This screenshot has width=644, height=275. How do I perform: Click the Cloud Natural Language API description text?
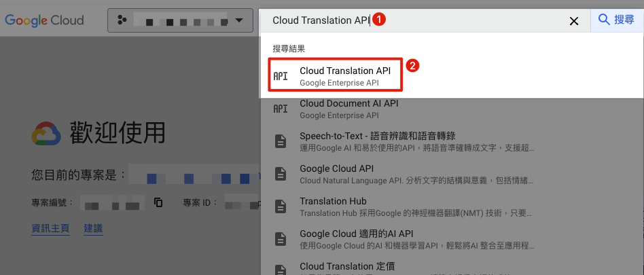pyautogui.click(x=417, y=181)
